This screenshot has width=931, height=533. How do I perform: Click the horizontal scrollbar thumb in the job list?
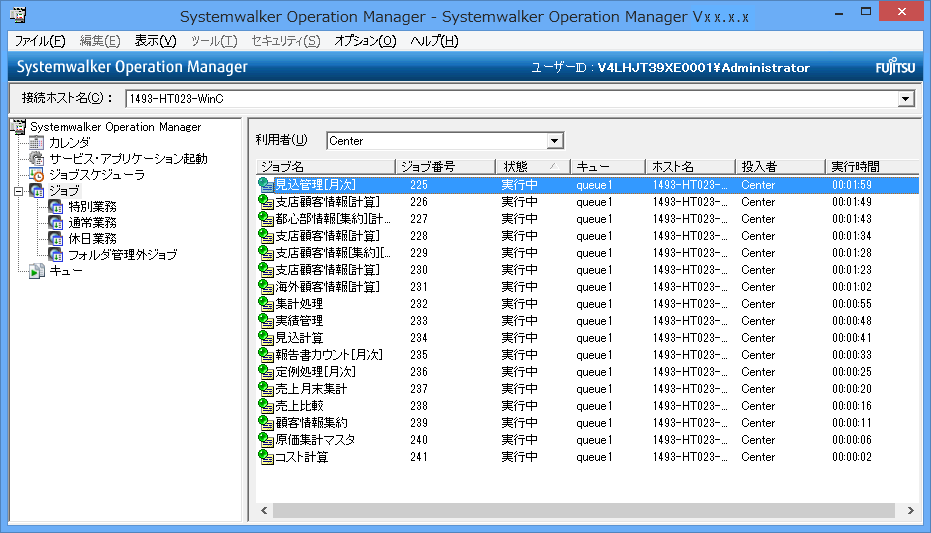coord(584,510)
